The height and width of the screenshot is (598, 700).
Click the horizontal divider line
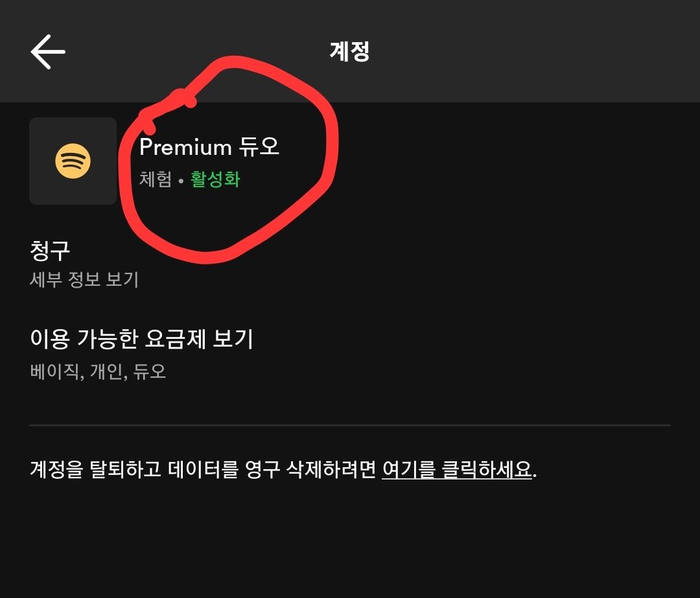pos(350,425)
